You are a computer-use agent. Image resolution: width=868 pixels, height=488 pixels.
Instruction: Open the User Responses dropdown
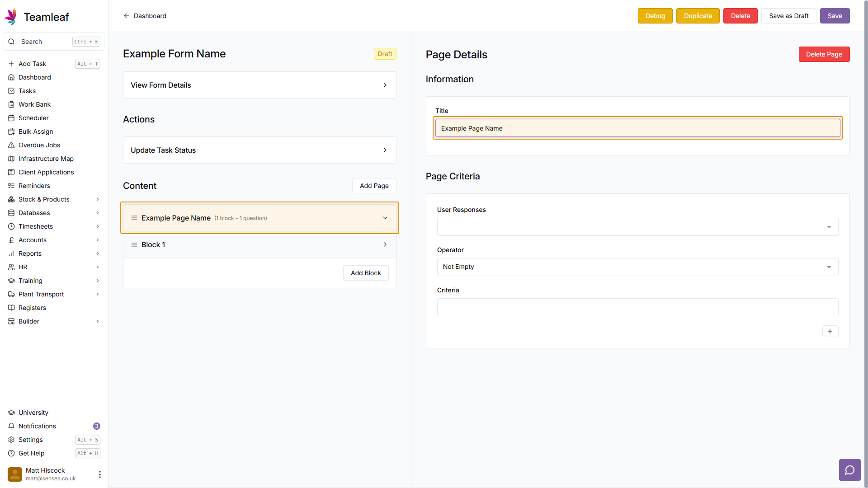coord(637,227)
